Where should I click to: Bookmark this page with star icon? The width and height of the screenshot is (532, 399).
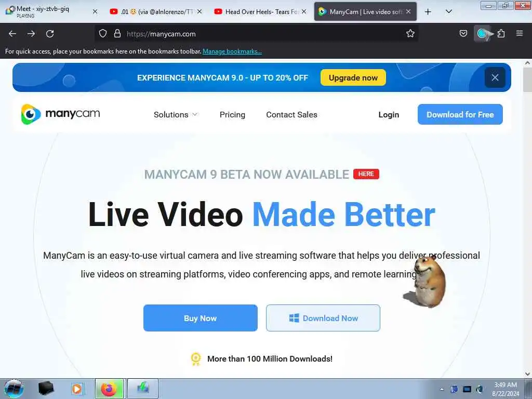point(410,33)
